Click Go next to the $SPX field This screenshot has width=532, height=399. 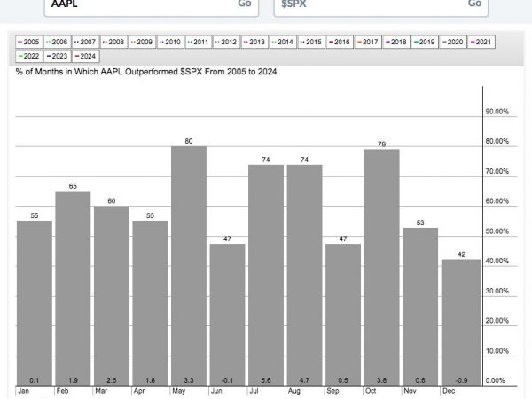pos(474,4)
